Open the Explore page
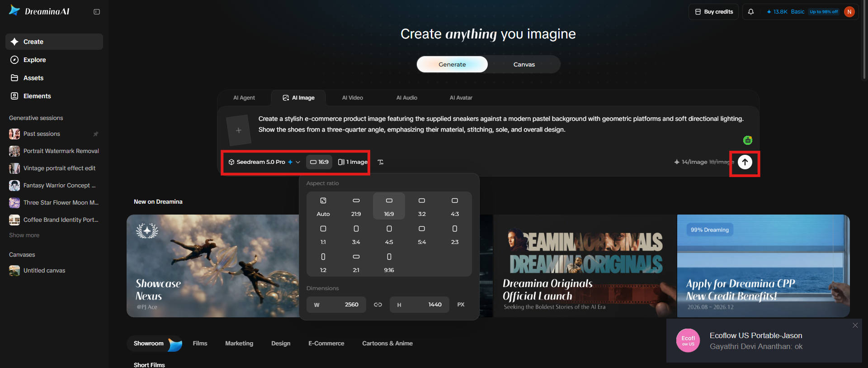Image resolution: width=868 pixels, height=368 pixels. click(x=54, y=60)
